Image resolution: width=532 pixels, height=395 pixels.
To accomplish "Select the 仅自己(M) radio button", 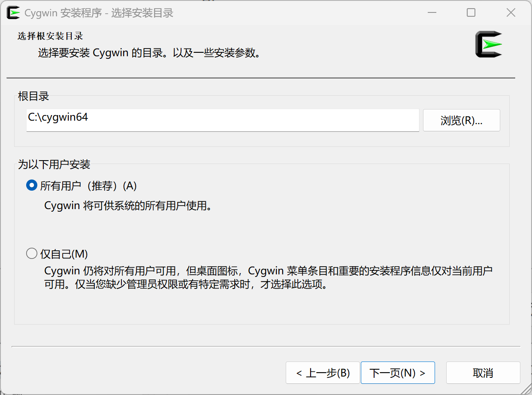I will pos(32,254).
